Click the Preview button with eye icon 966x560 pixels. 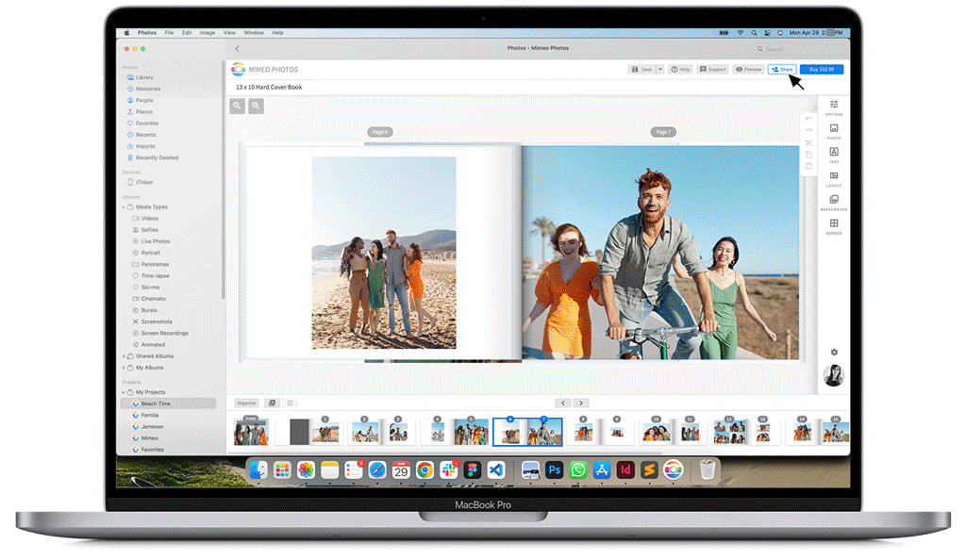tap(750, 69)
